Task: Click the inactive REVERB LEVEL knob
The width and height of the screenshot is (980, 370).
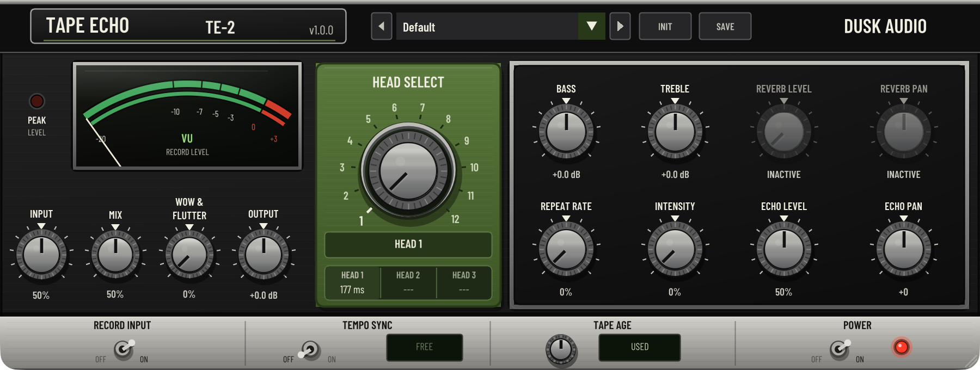Action: tap(784, 131)
